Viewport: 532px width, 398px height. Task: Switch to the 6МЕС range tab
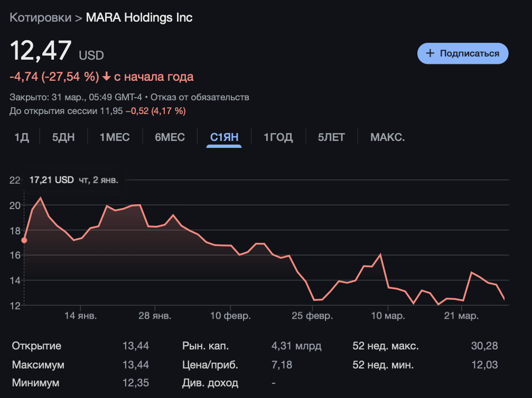click(x=170, y=137)
